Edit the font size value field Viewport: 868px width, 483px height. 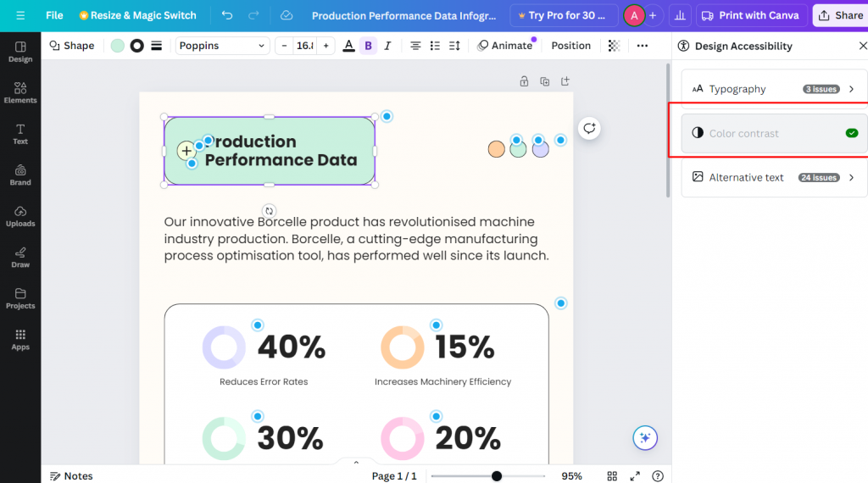[305, 46]
